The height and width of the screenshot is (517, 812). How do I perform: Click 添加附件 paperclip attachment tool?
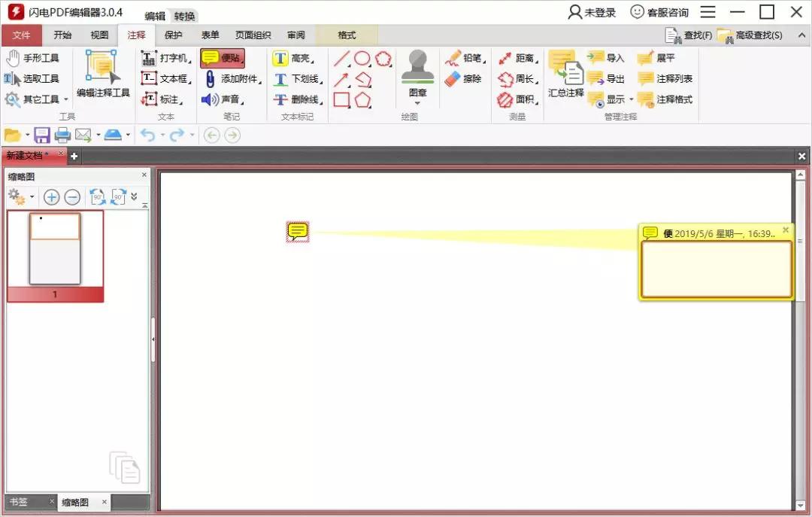pyautogui.click(x=232, y=79)
